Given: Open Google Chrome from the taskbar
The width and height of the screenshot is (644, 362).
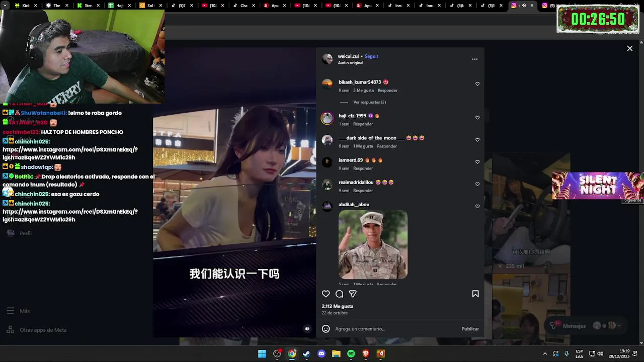Looking at the screenshot, I should pos(292,354).
